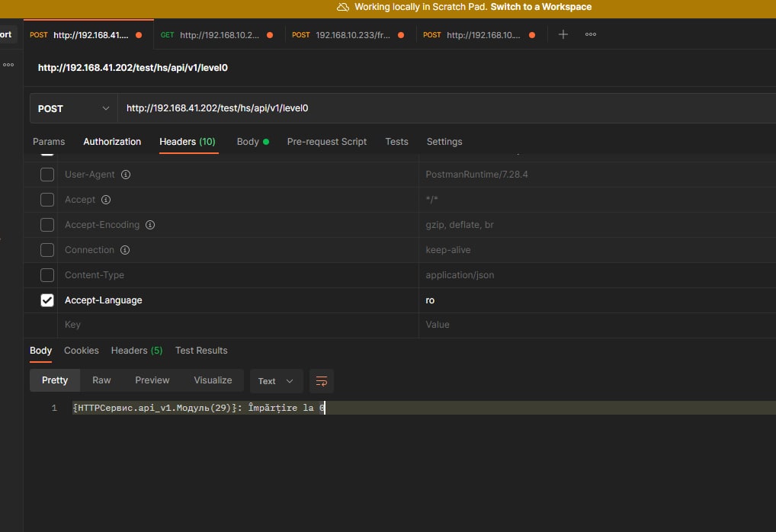Click the response error text line
Image resolution: width=776 pixels, height=532 pixels.
point(198,408)
